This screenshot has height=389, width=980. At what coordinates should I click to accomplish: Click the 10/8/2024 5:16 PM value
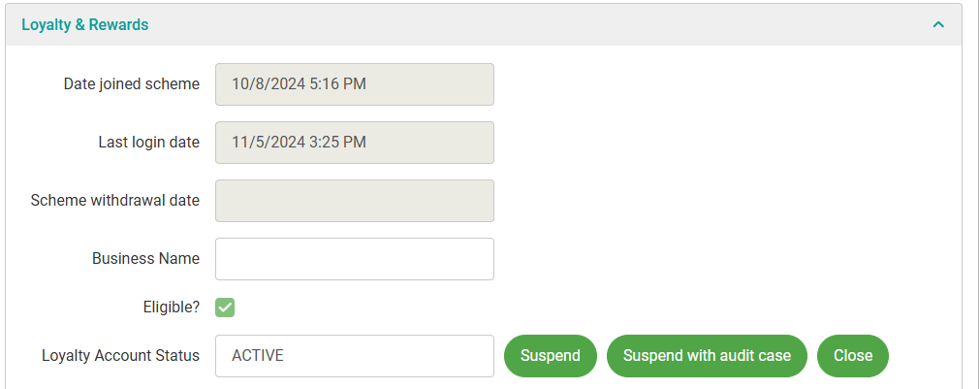pos(299,84)
